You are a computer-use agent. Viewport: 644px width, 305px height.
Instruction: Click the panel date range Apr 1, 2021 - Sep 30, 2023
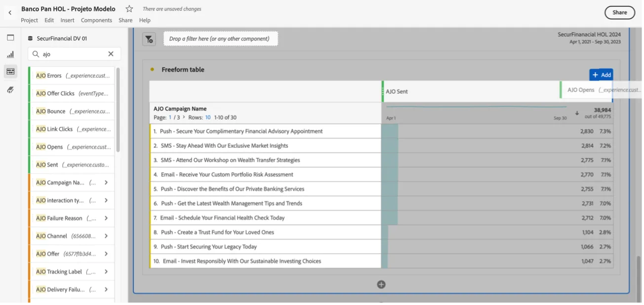coord(595,42)
